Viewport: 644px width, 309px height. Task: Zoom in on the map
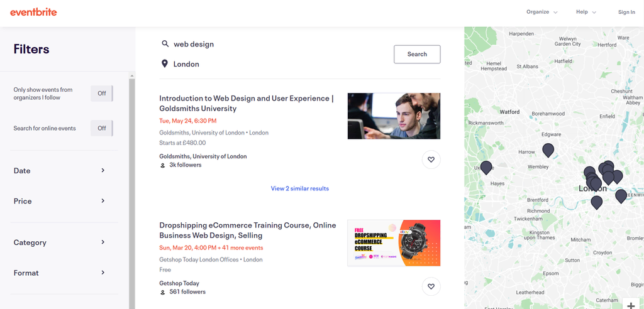pyautogui.click(x=631, y=305)
